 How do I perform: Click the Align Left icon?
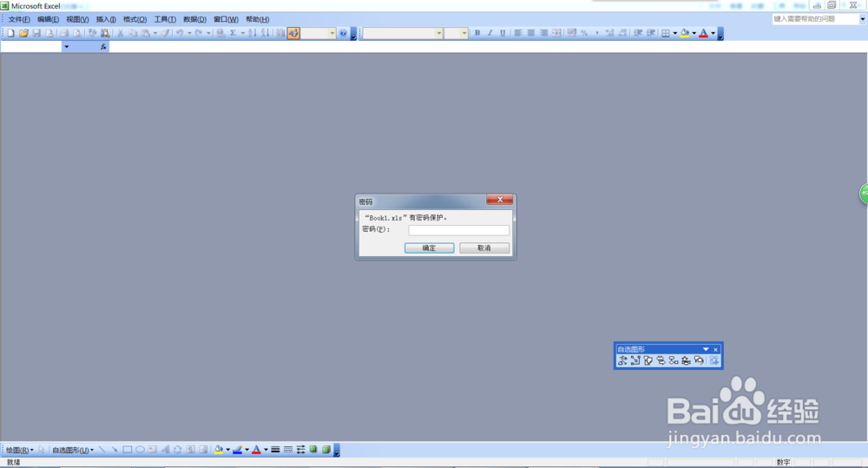[x=518, y=33]
